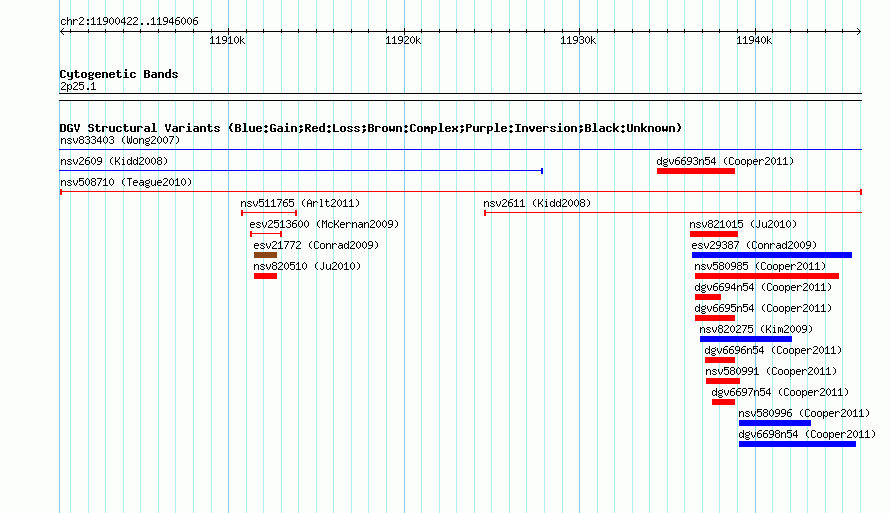Click the red nsv580985 loss bar
This screenshot has width=890, height=513.
click(767, 276)
